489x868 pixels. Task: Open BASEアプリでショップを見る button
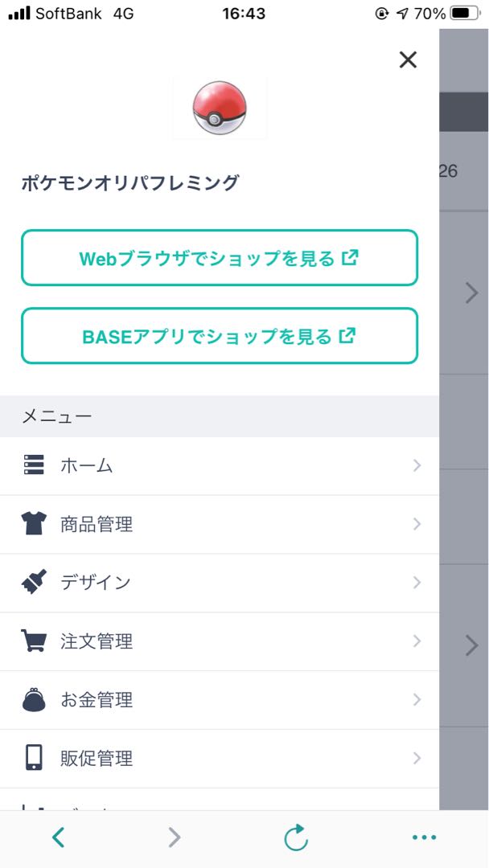pyautogui.click(x=220, y=336)
